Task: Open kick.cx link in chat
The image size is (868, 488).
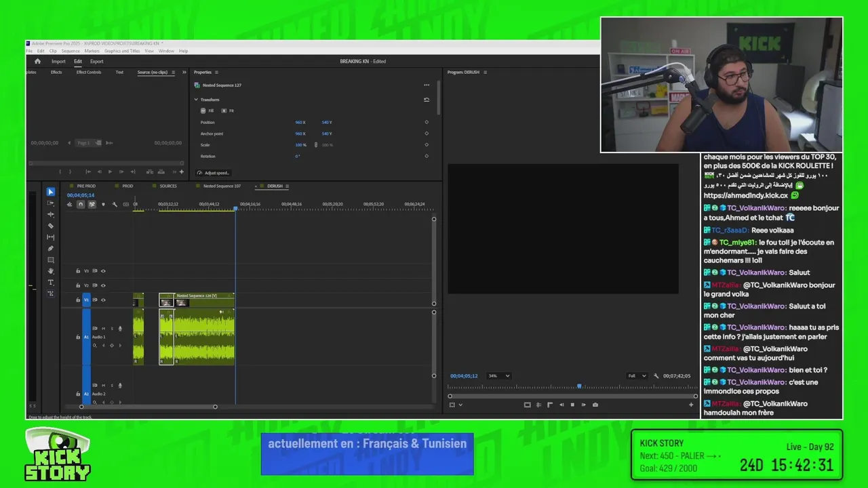Action: coord(746,195)
